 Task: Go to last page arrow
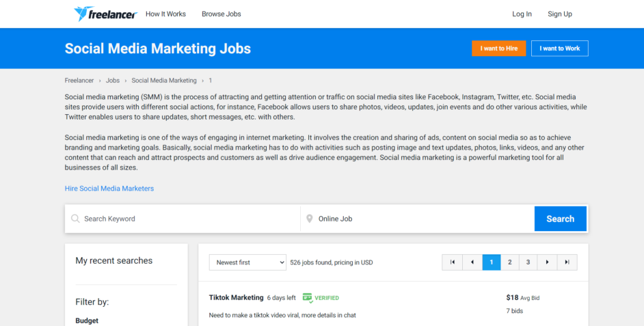(x=567, y=262)
